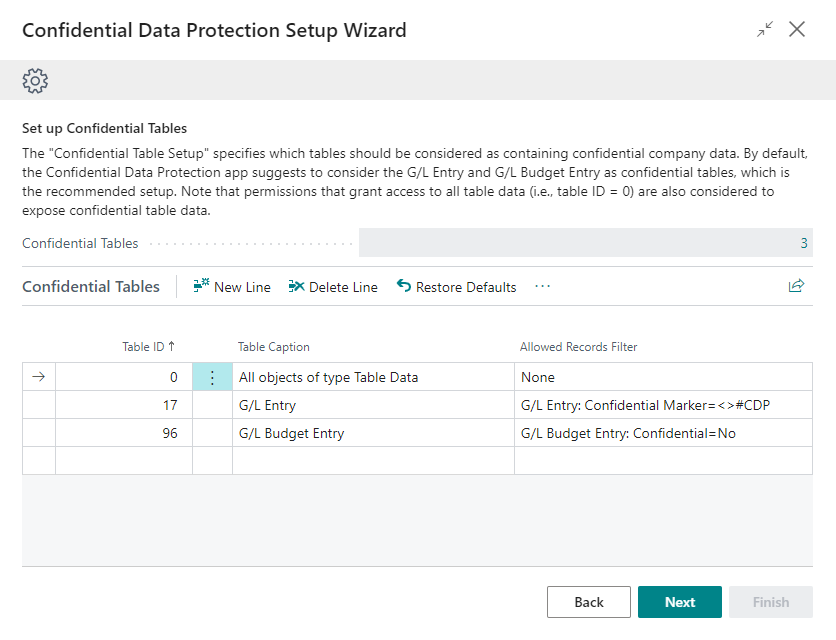Viewport: 836px width, 640px height.
Task: Click the G/L Budget Entry filter cell
Action: tap(662, 433)
